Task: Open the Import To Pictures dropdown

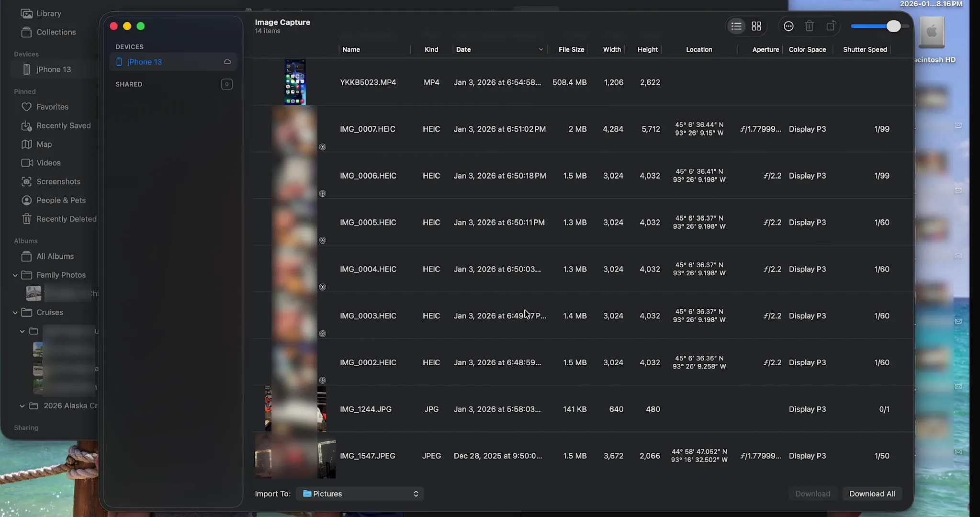Action: point(360,494)
